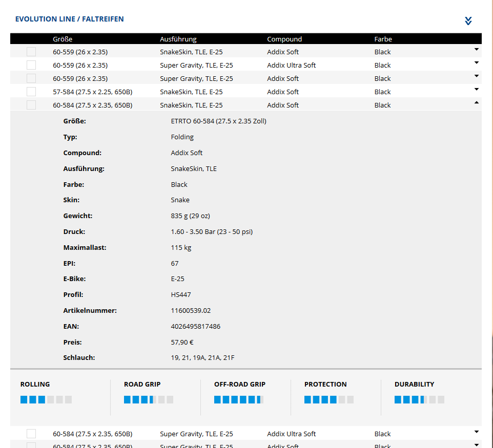Click the article number 11600539.02

(x=191, y=310)
